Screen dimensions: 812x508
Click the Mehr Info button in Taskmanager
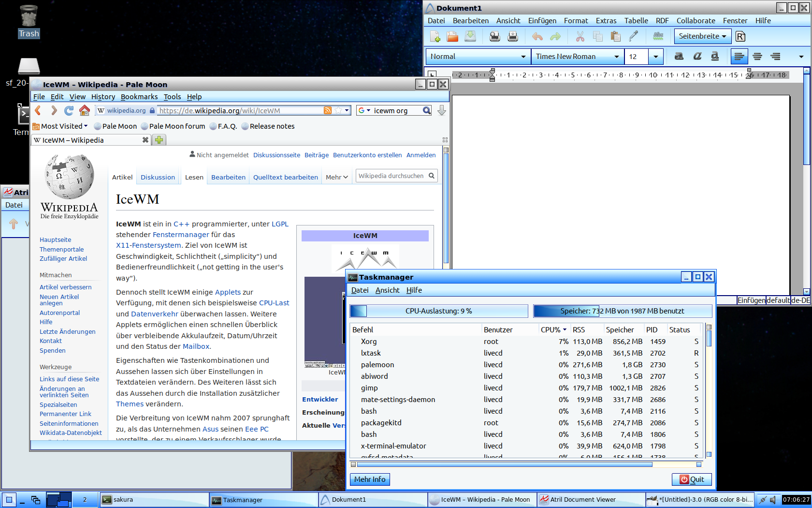coord(370,479)
